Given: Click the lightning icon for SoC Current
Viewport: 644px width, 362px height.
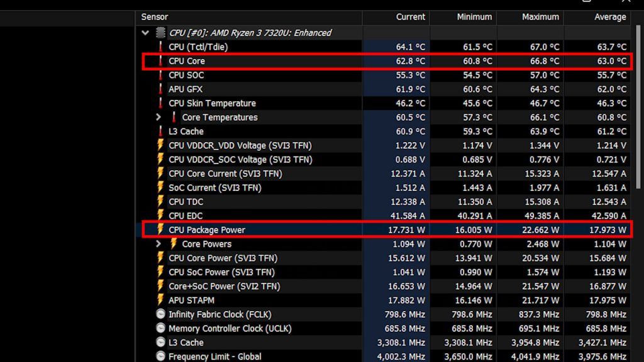Looking at the screenshot, I should click(x=160, y=187).
